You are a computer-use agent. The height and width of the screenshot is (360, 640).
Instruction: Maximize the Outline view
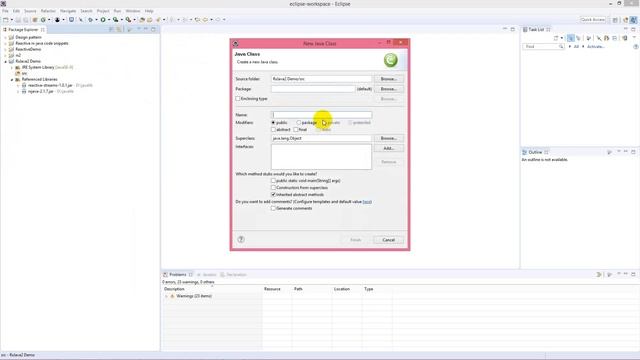[x=633, y=152]
